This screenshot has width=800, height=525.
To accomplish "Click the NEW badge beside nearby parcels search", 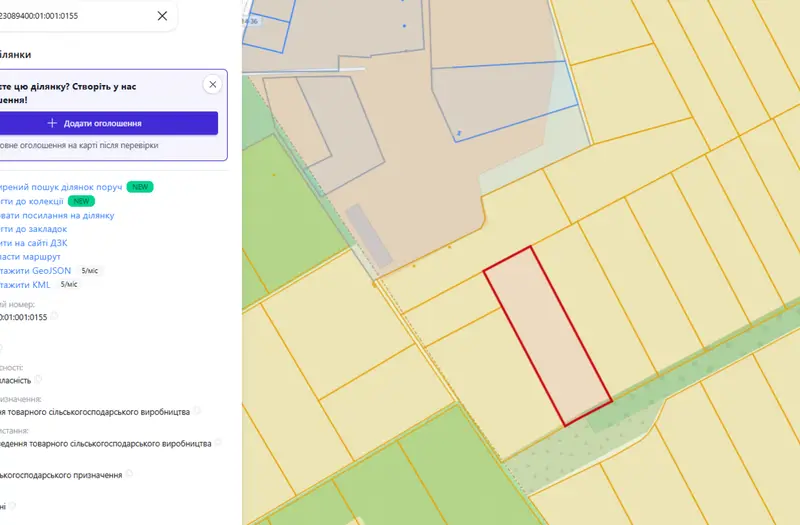I will [140, 187].
